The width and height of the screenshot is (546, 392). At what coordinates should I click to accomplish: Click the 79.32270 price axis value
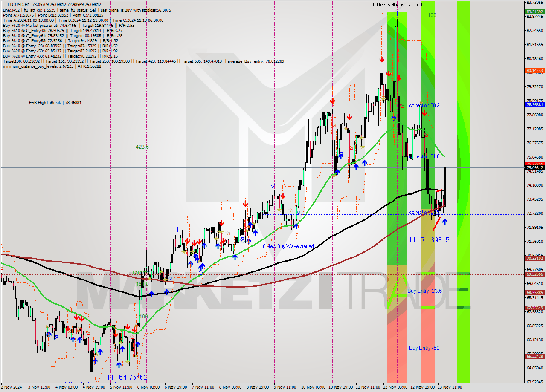[x=535, y=87]
